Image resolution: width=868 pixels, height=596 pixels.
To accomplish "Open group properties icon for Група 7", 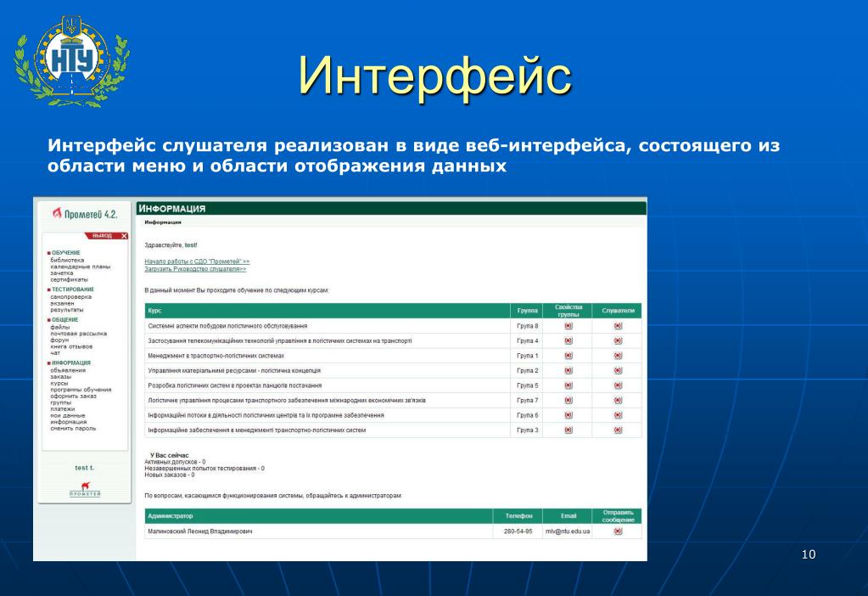I will pos(568,400).
